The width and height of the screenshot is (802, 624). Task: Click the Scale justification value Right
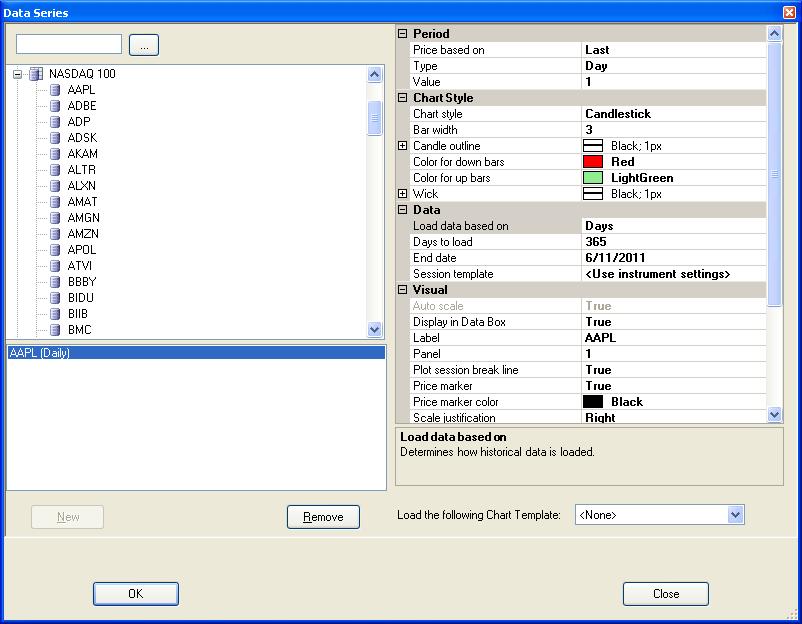(x=674, y=417)
